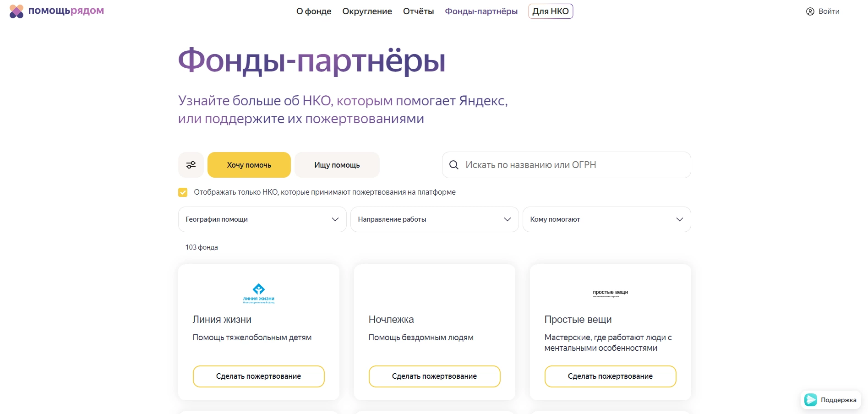Viewport: 868px width, 414px height.
Task: Focus the search by name or ОГРН field
Action: [573, 165]
